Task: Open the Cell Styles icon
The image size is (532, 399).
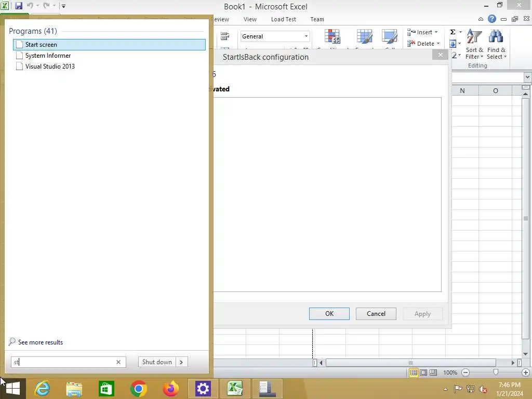Action: point(390,37)
